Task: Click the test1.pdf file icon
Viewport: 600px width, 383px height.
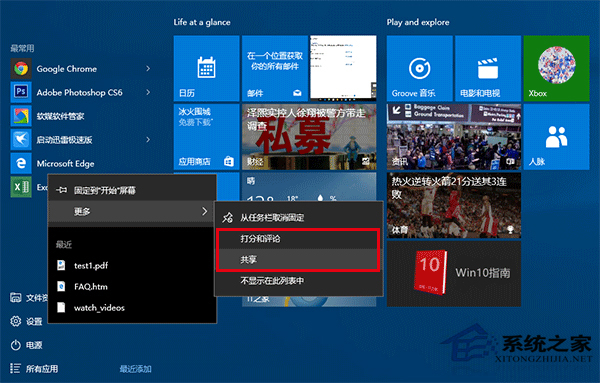Action: [x=61, y=265]
